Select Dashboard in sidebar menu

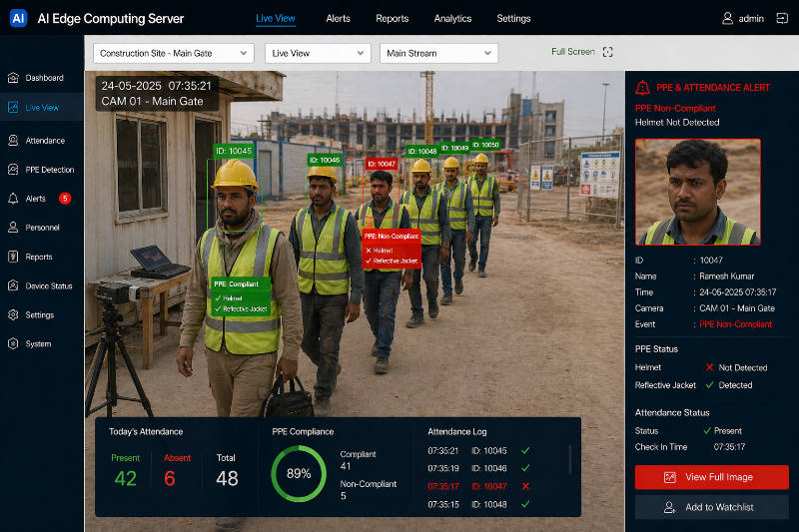click(x=42, y=78)
